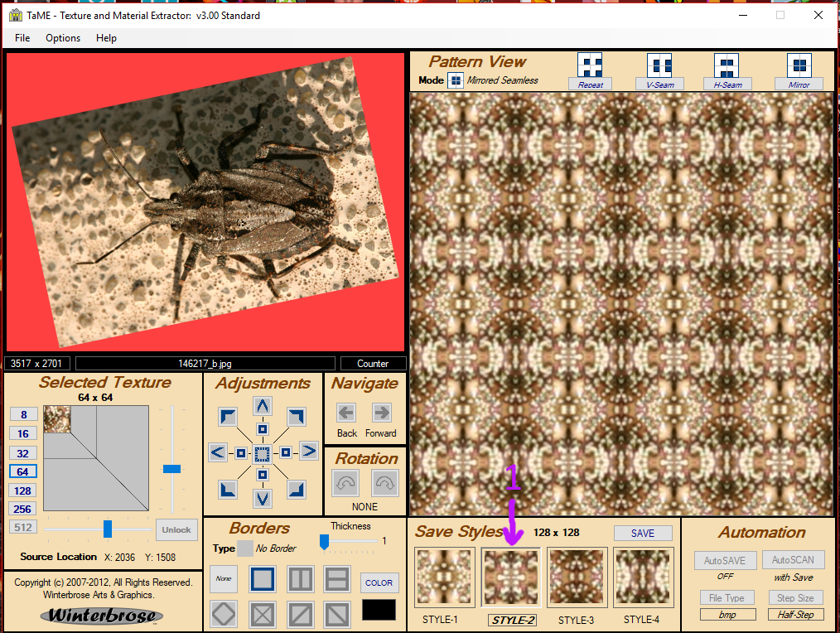The image size is (840, 633).
Task: Move selection right with the right arrow
Action: click(x=308, y=452)
